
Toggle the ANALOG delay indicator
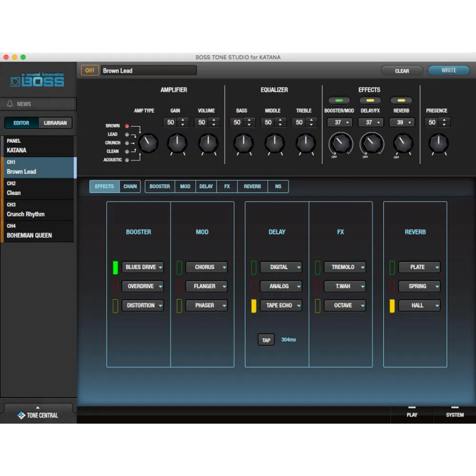[254, 287]
